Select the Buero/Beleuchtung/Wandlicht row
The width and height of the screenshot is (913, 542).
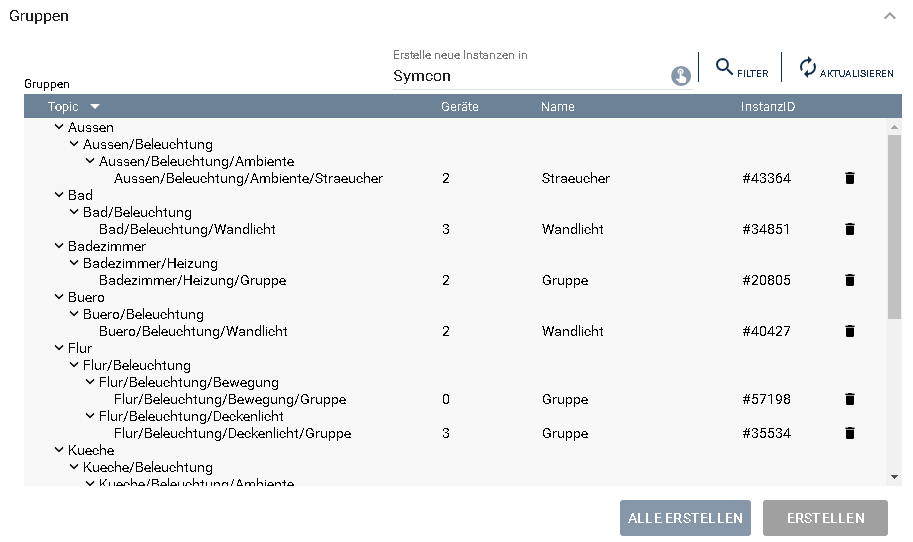tap(455, 331)
